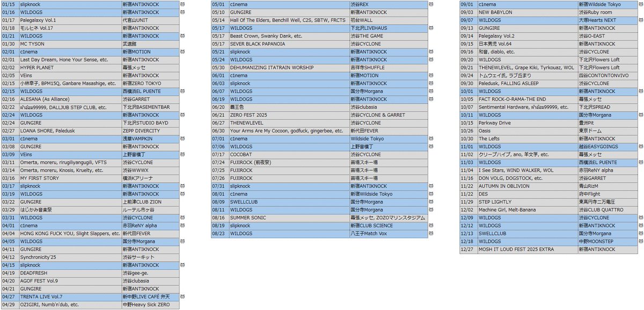Click the '上前津CLUB ZION' venue cell
Image resolution: width=644 pixels, height=310 pixels.
click(x=150, y=202)
